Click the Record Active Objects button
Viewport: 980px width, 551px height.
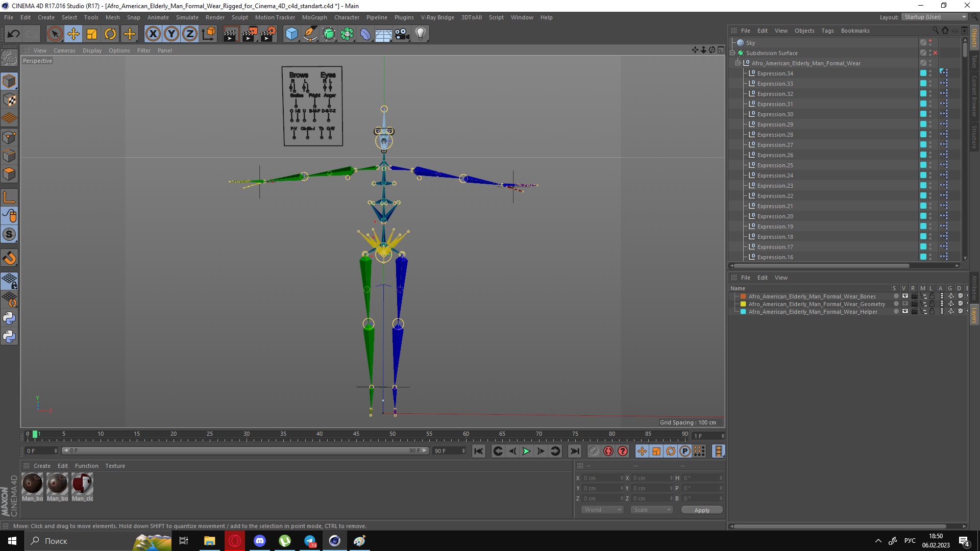click(x=594, y=451)
